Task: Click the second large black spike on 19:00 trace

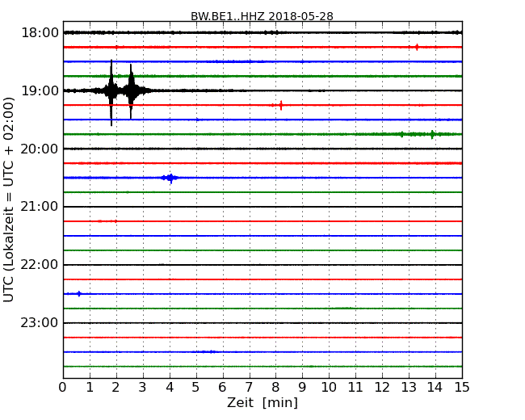Action: point(131,91)
